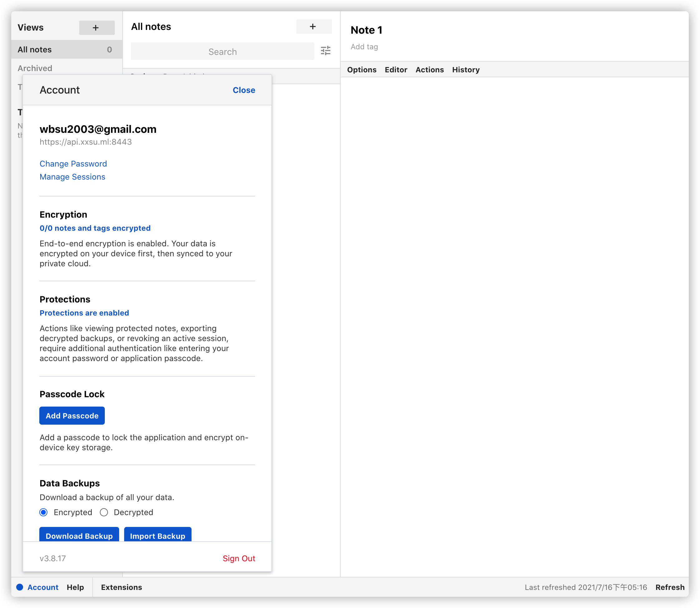Select All notes view in sidebar
Screen dimensions: 700x608
[x=35, y=50]
